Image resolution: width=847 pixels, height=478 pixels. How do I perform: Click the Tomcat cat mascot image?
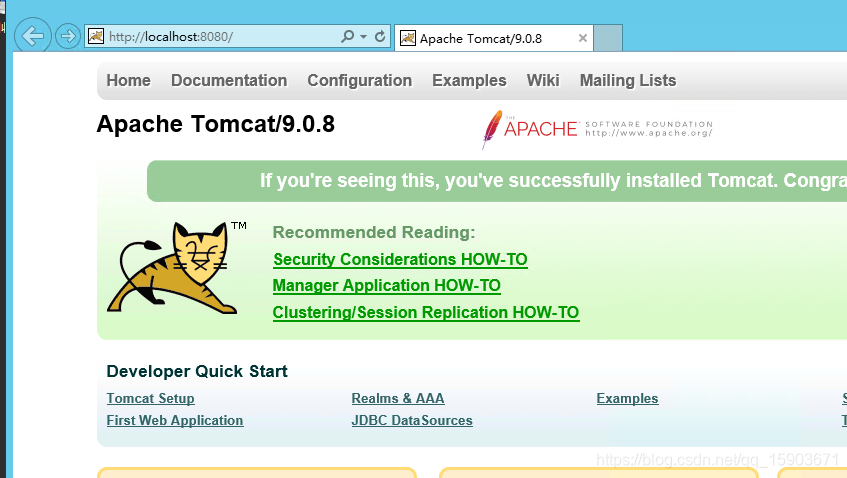(177, 267)
